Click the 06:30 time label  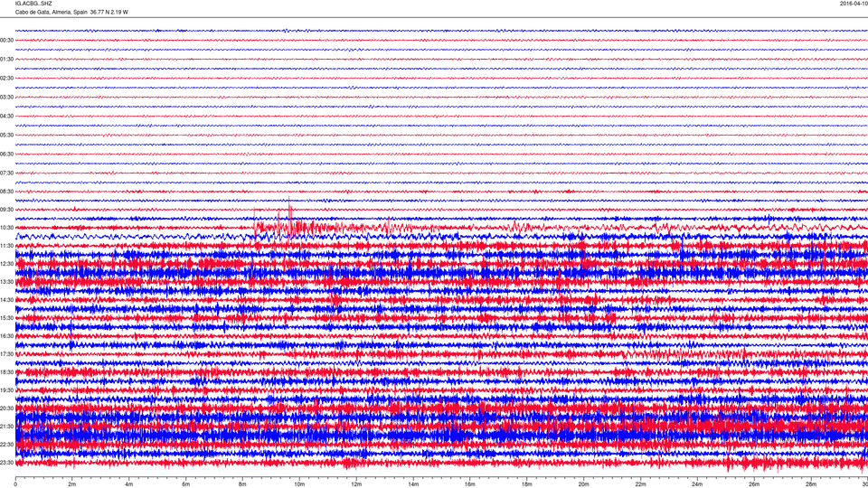(x=6, y=154)
